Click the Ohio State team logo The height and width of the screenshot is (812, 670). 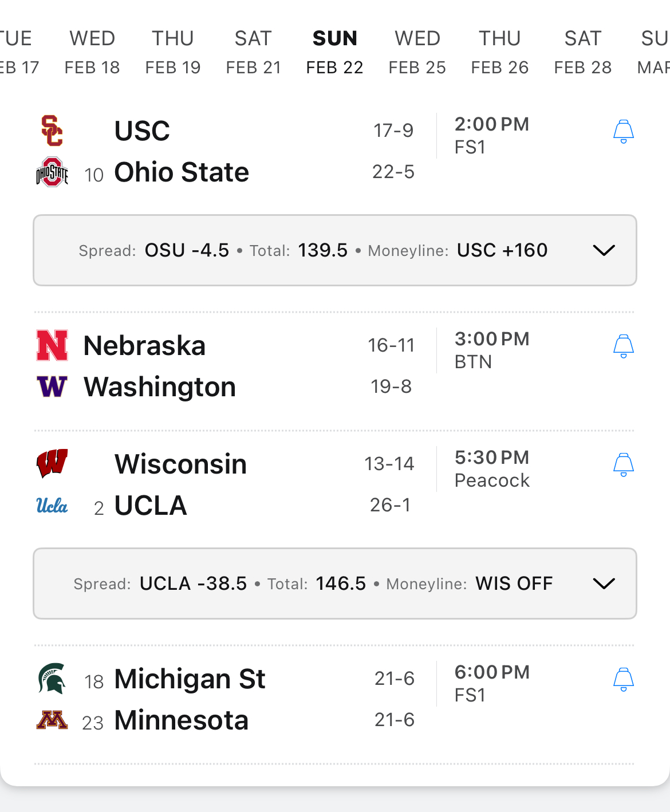52,172
